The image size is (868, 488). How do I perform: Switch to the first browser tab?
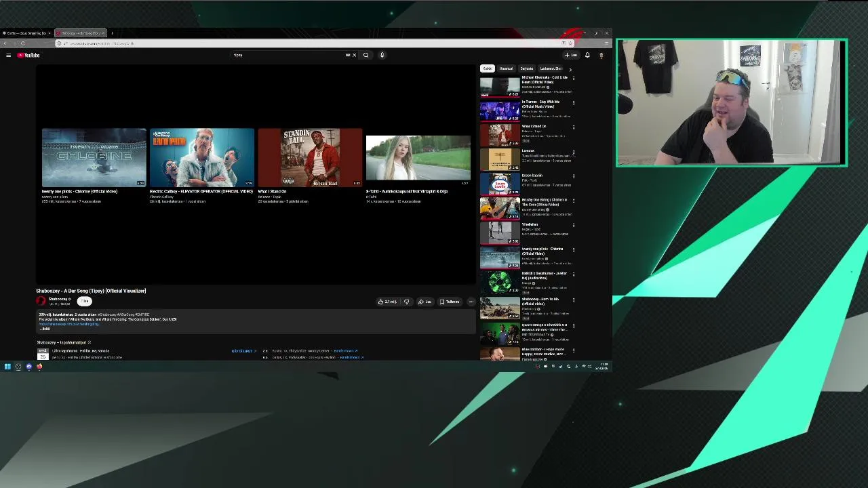coord(26,33)
